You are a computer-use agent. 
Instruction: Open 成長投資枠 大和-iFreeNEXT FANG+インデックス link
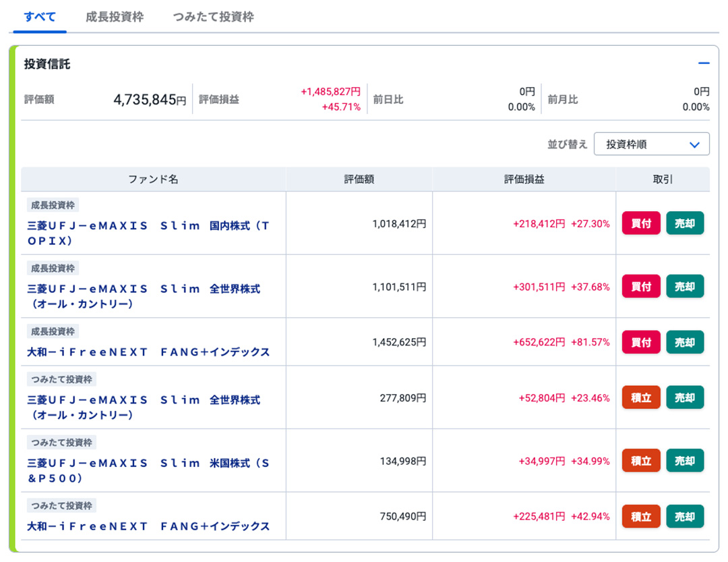(x=148, y=352)
